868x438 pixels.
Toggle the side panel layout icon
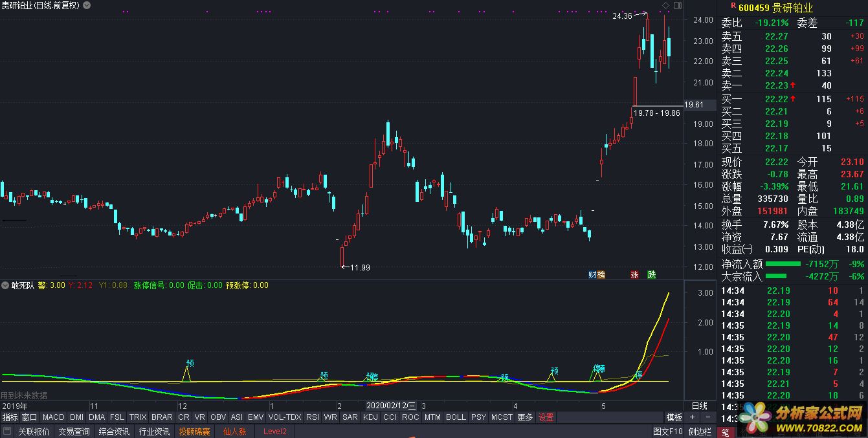click(678, 5)
